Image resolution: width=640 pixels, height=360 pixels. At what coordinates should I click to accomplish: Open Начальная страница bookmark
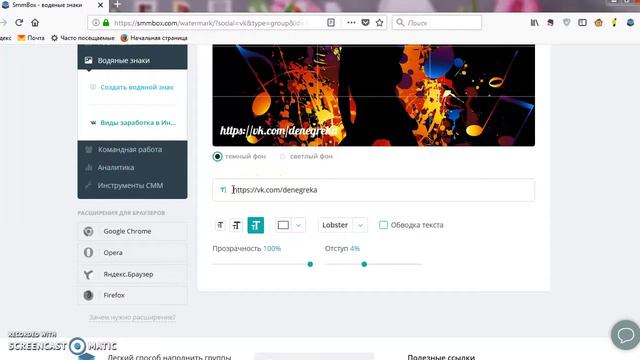pos(154,38)
